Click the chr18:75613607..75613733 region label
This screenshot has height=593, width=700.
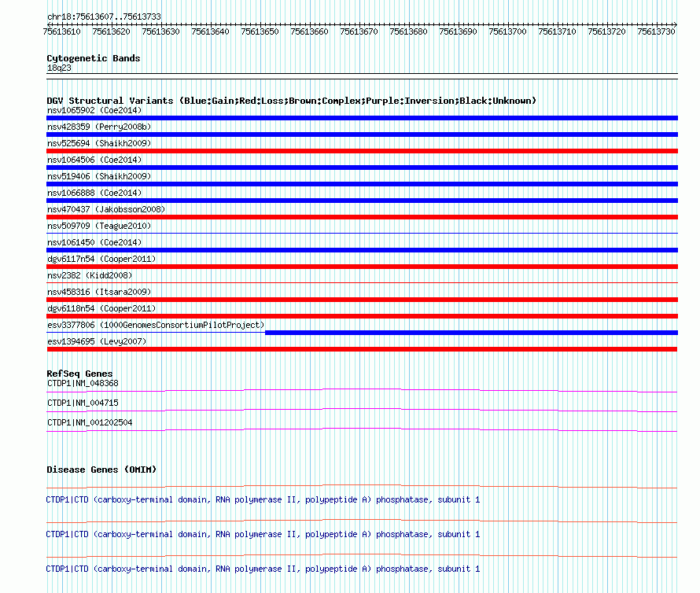pos(104,17)
